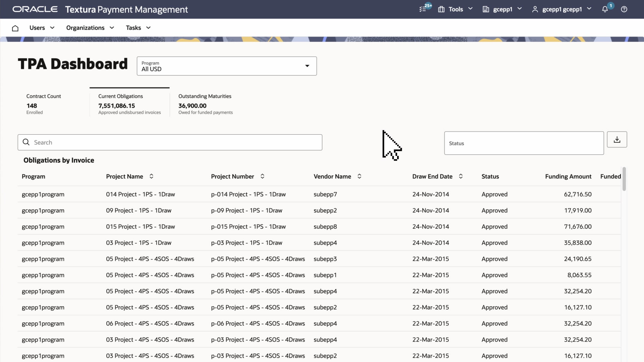644x362 pixels.
Task: Click the table vertical scrollbar
Action: pyautogui.click(x=624, y=179)
